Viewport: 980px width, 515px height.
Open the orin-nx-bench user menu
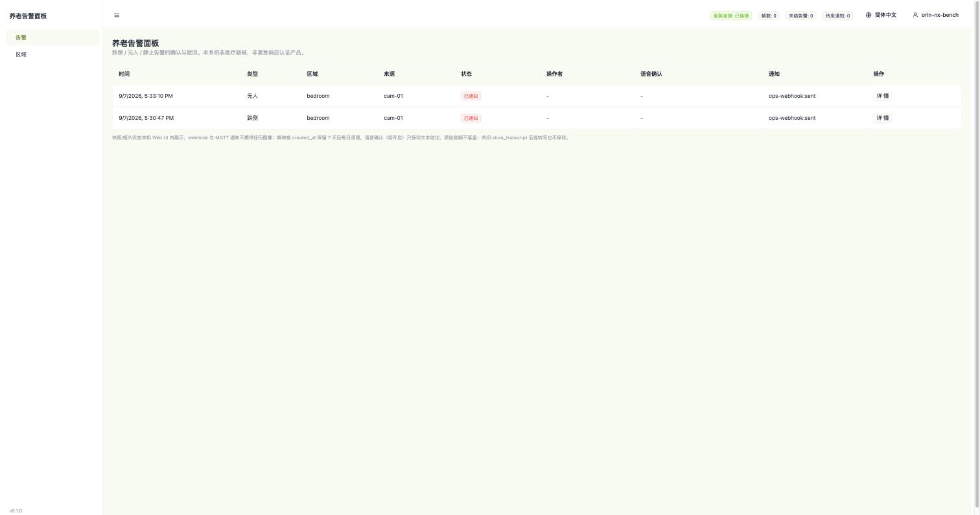point(935,15)
